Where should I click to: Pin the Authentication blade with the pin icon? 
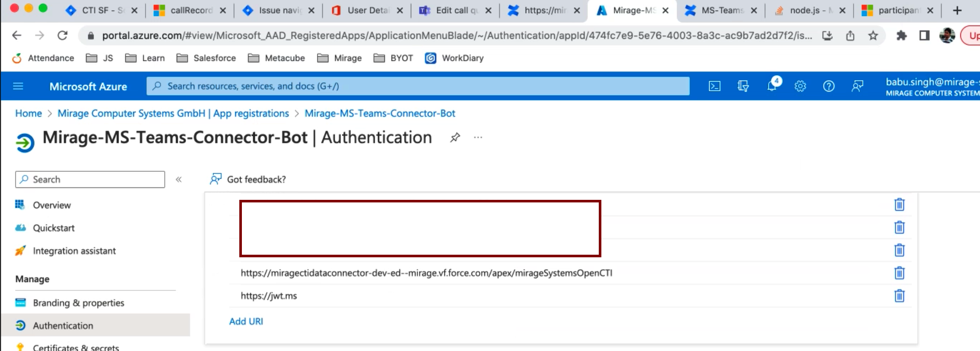[x=455, y=138]
